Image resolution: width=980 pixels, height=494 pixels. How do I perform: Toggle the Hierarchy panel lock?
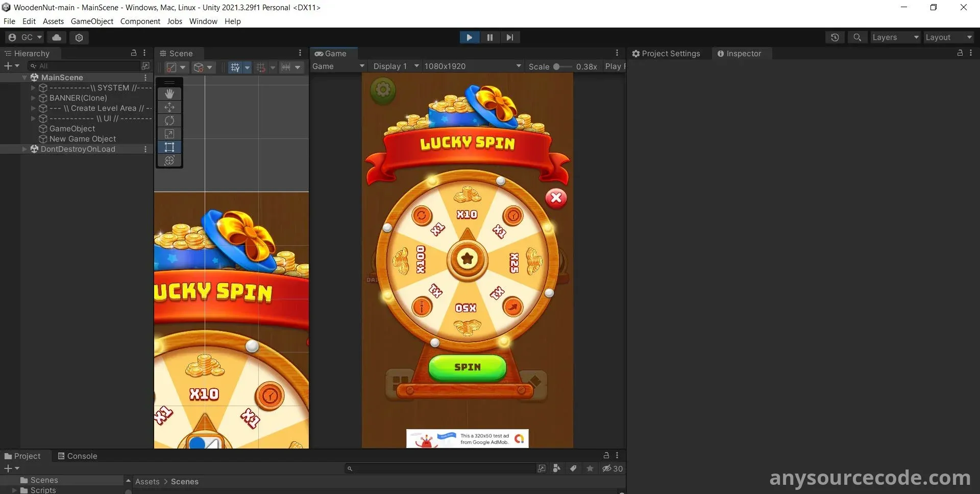pos(134,53)
